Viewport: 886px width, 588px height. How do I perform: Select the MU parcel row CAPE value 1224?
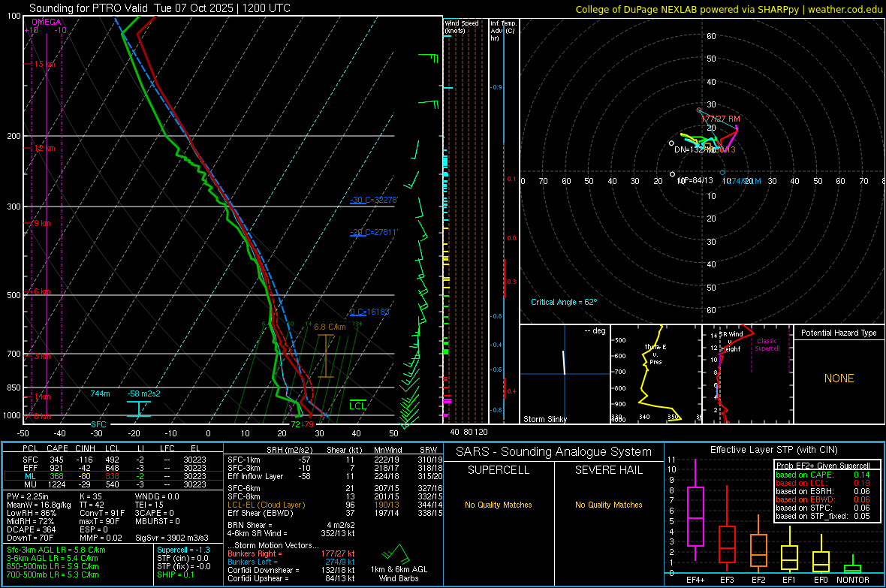point(56,484)
